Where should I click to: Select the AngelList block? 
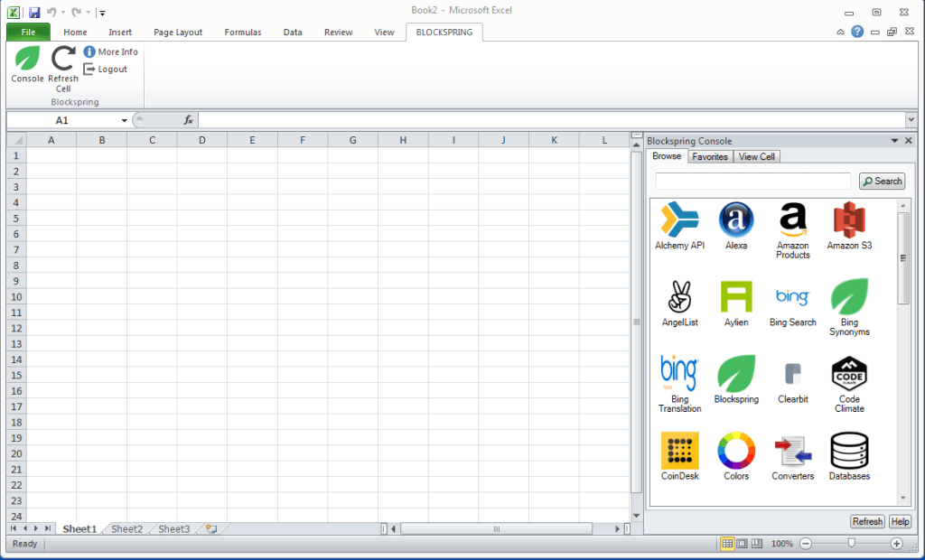coord(679,303)
